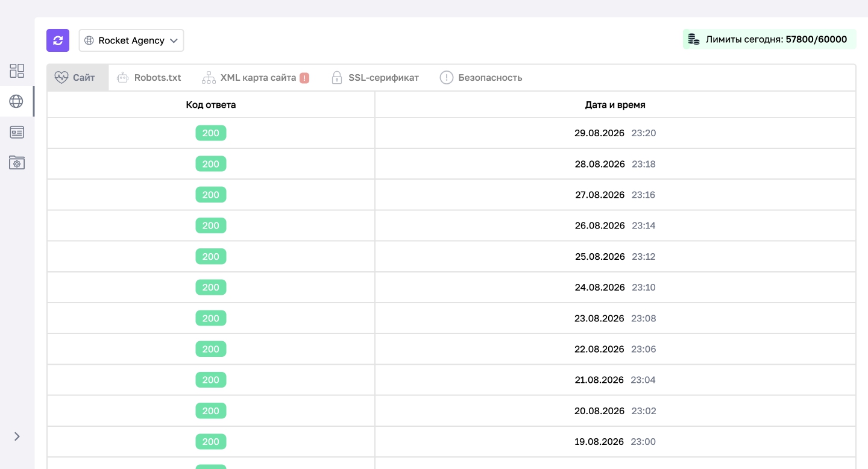Viewport: 868px width, 469px height.
Task: Click the 200 badge for 29.08.2026
Action: tap(211, 133)
